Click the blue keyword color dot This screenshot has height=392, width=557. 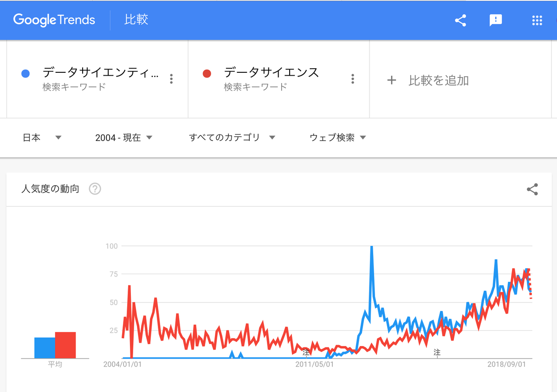[26, 73]
